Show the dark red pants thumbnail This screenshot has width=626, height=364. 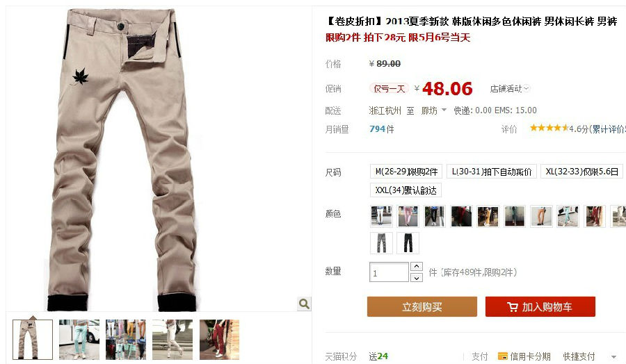219,339
